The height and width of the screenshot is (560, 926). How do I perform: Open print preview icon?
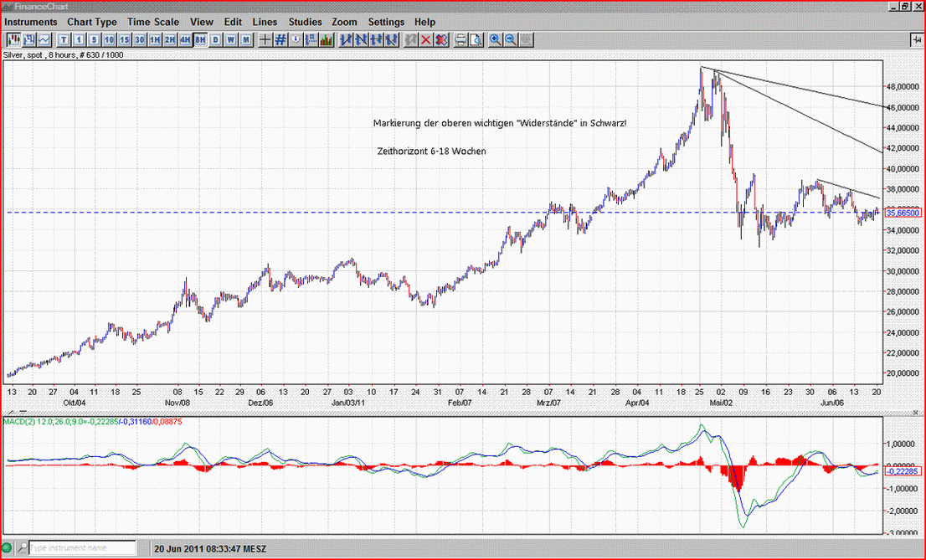(x=476, y=40)
